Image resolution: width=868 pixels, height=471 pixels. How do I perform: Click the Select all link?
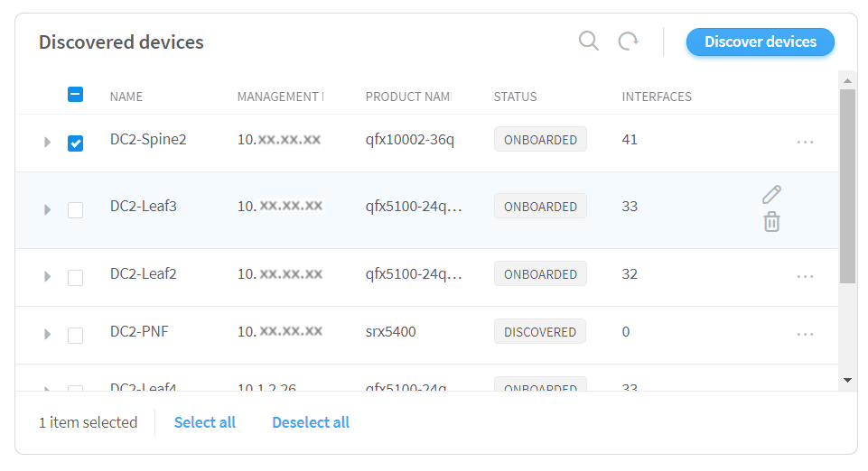coord(205,422)
